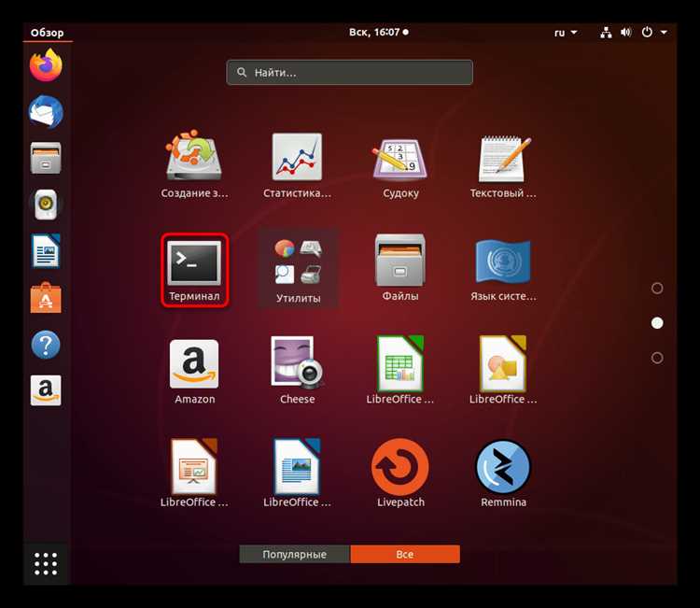Click the volume speaker icon
700x608 pixels.
click(626, 32)
